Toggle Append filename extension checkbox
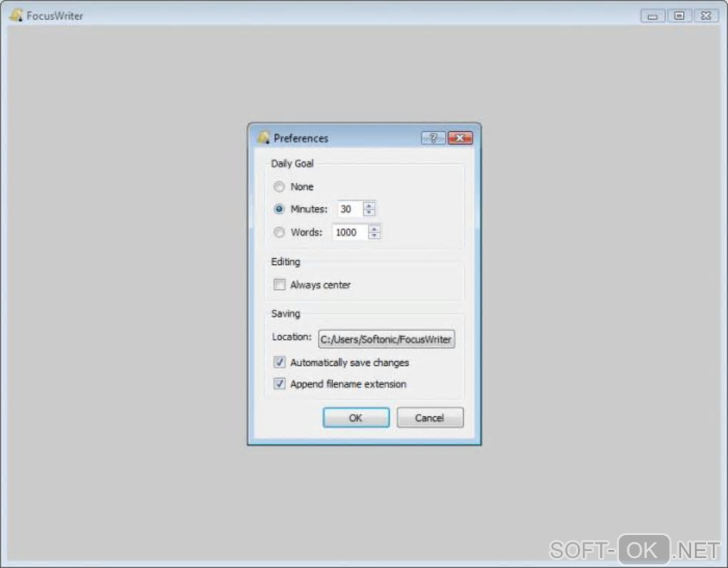This screenshot has width=728, height=568. [280, 384]
